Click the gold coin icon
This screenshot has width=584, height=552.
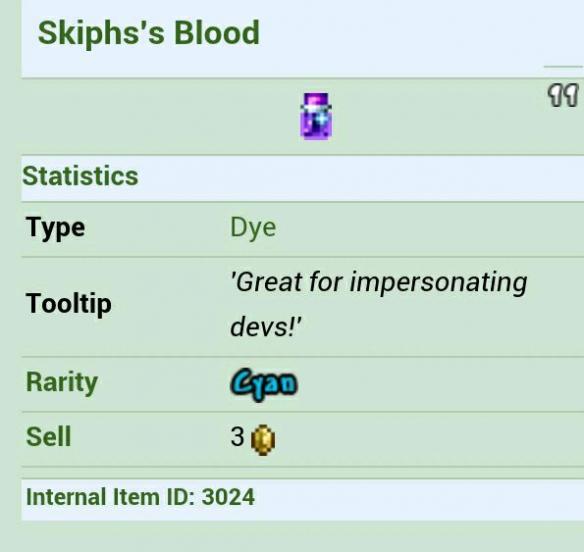(263, 440)
